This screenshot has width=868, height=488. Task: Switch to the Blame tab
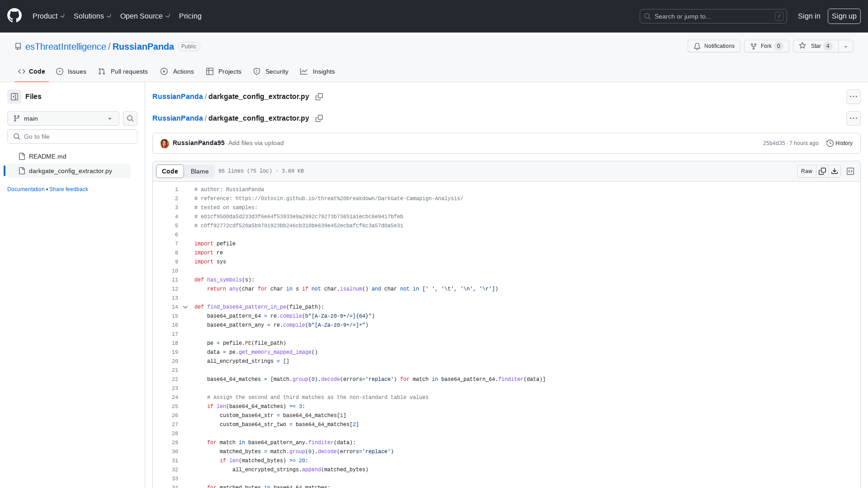tap(199, 171)
